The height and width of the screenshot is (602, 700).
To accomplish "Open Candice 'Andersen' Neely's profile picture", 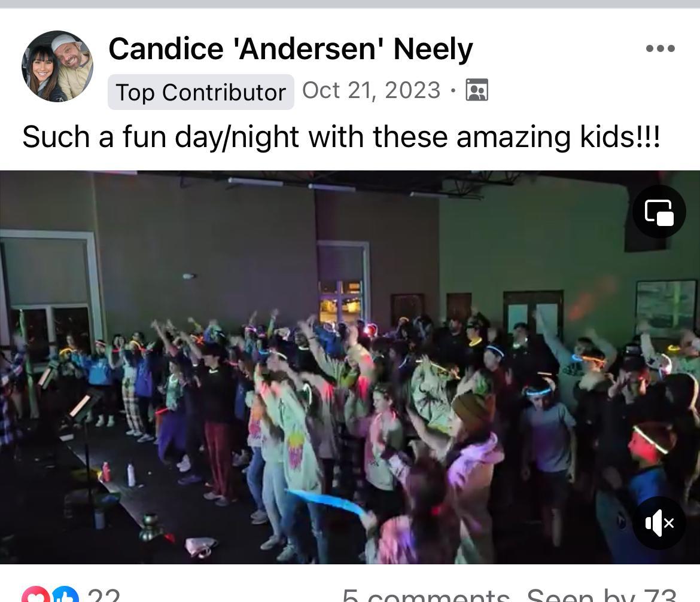I will pyautogui.click(x=57, y=66).
